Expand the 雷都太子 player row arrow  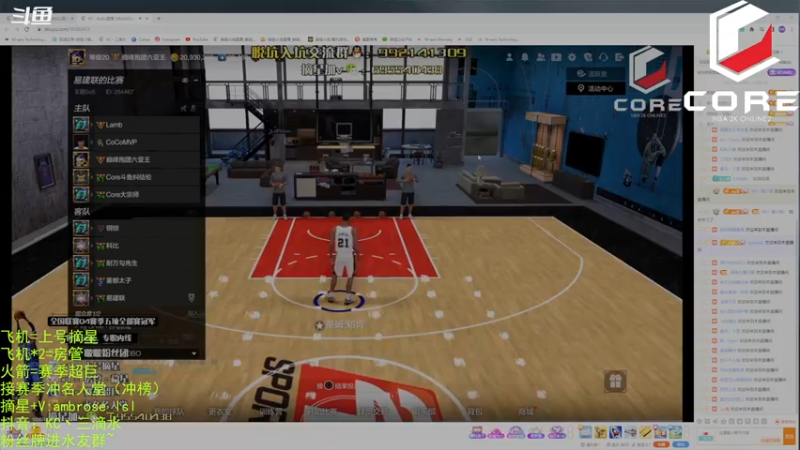[92, 281]
